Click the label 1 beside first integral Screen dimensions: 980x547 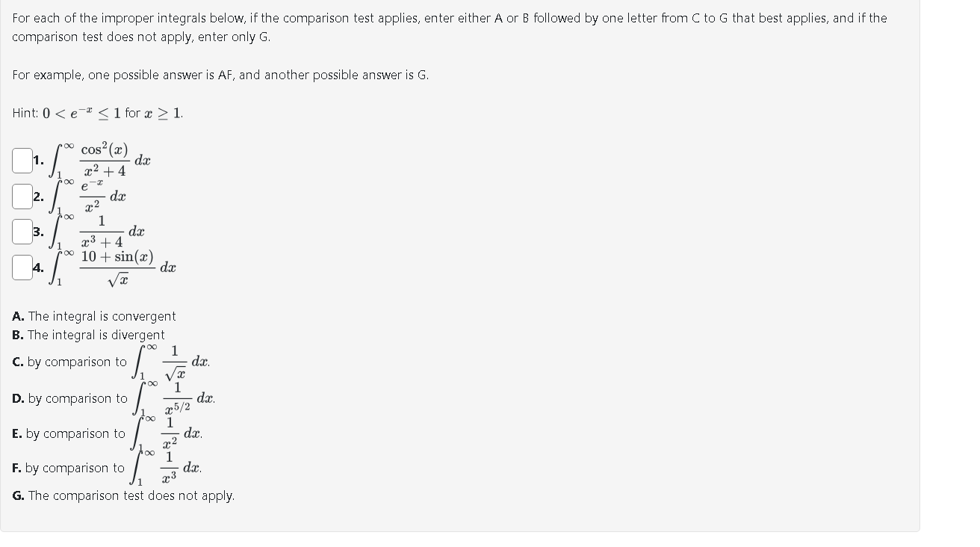click(x=36, y=158)
